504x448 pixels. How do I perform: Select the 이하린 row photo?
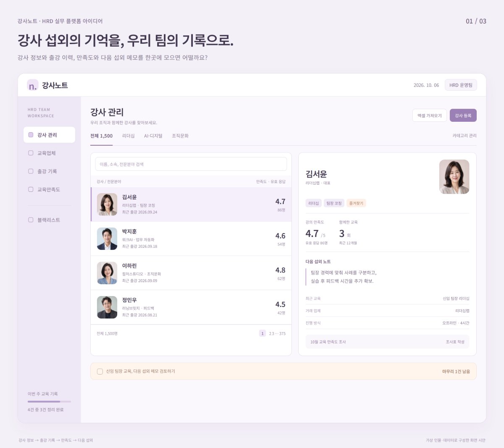click(107, 273)
